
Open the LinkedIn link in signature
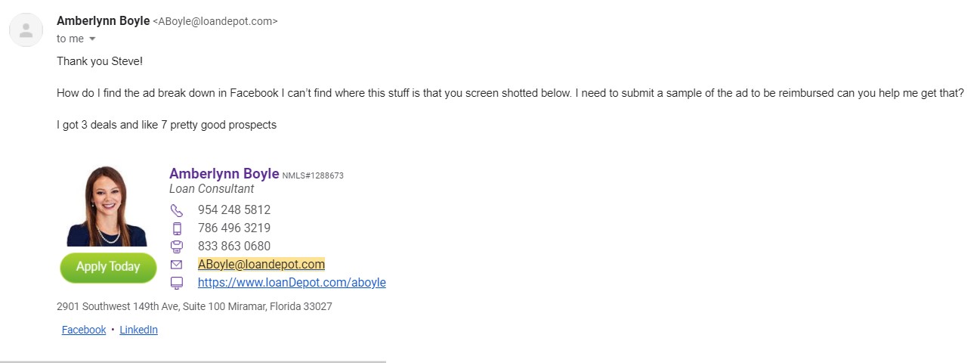(x=139, y=330)
